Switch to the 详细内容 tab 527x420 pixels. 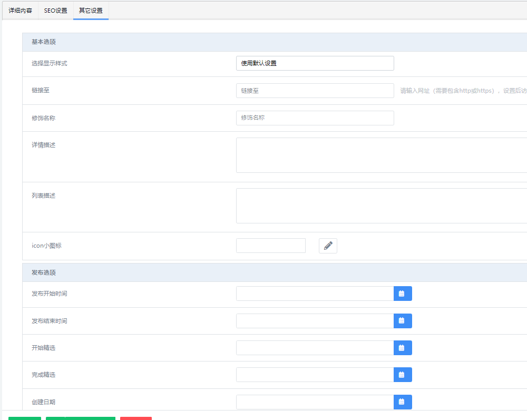20,11
